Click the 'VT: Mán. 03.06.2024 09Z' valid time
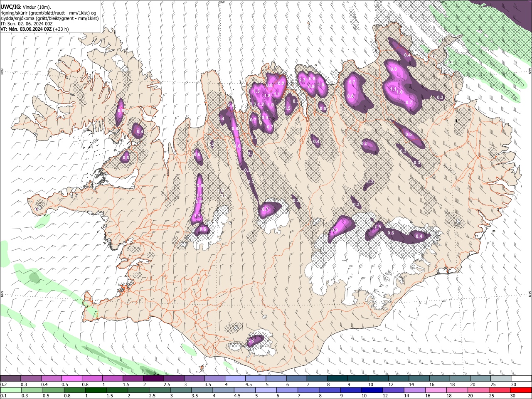This screenshot has width=532, height=399. click(x=26, y=29)
